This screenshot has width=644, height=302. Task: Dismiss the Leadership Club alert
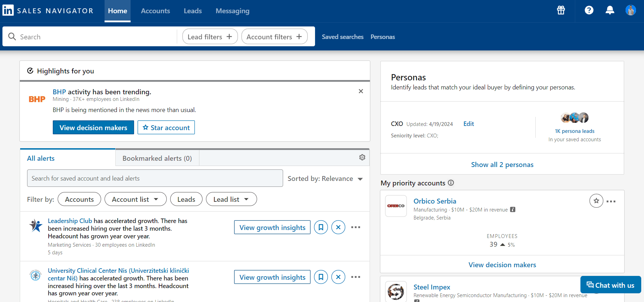coord(338,227)
